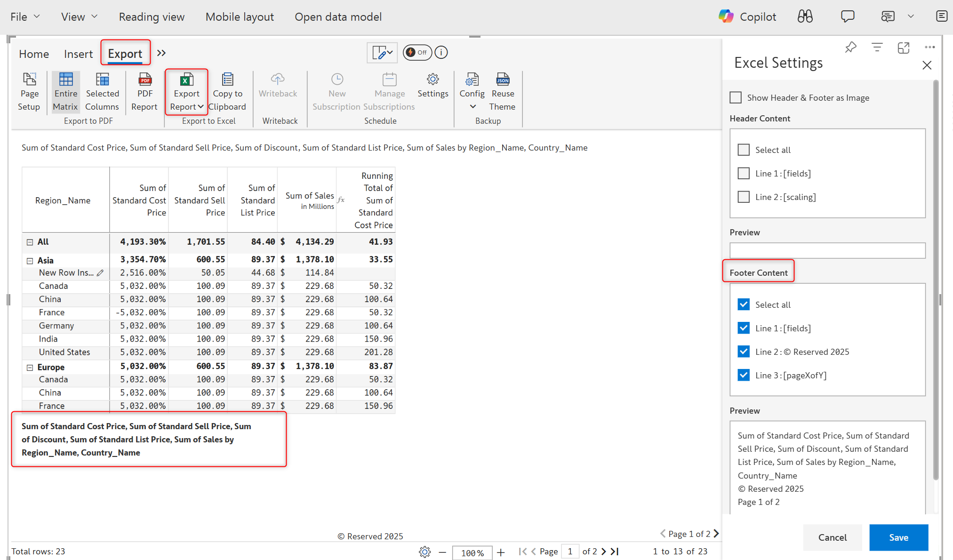Viewport: 953px width, 560px height.
Task: Click the Reuse Theme JSON icon
Action: tap(503, 80)
